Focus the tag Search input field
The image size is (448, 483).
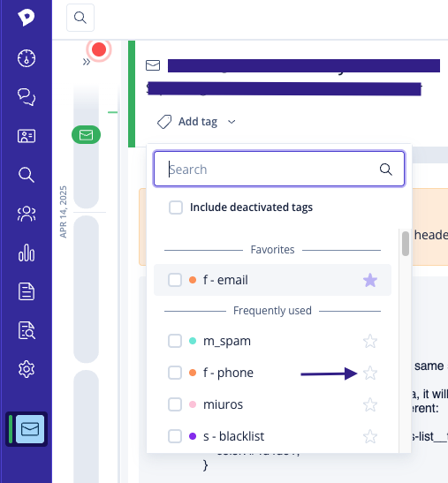coord(279,169)
